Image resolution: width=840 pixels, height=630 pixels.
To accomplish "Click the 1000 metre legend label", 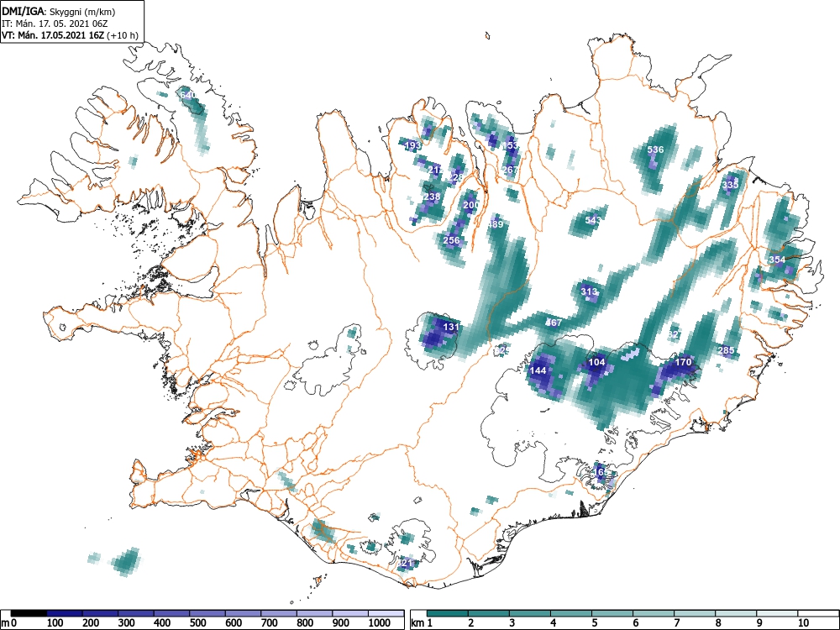I will click(380, 622).
